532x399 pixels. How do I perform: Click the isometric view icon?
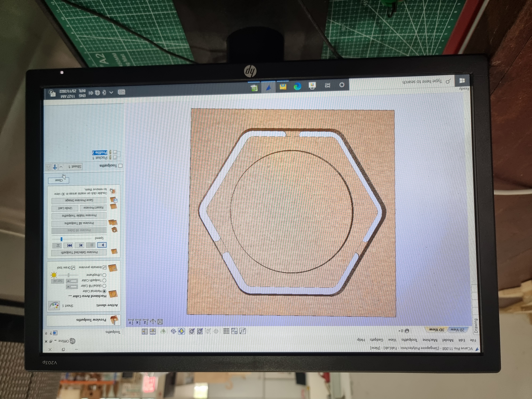tap(153, 322)
